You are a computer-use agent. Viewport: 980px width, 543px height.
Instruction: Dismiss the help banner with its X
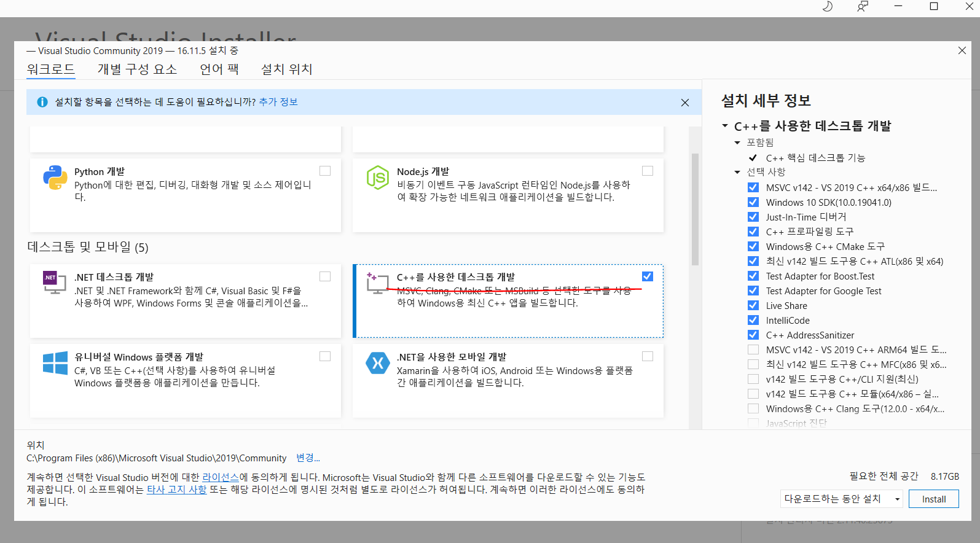coord(685,103)
